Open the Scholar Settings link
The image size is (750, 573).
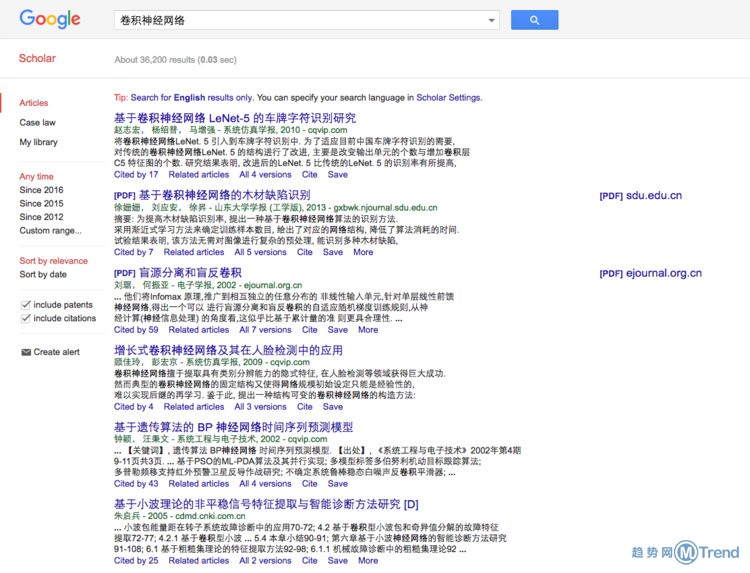[448, 98]
